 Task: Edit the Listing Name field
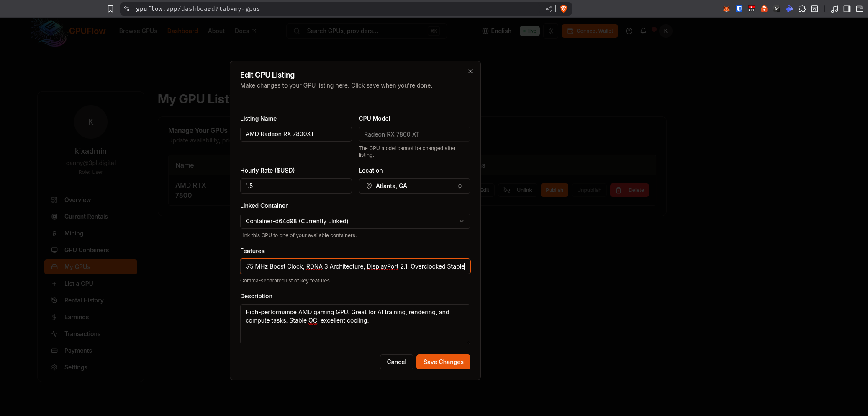(296, 134)
